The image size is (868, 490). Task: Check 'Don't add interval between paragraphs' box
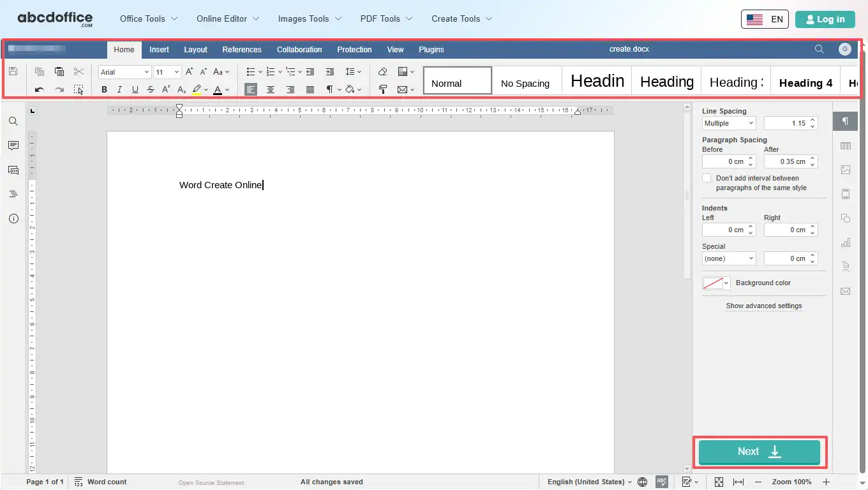pos(707,178)
